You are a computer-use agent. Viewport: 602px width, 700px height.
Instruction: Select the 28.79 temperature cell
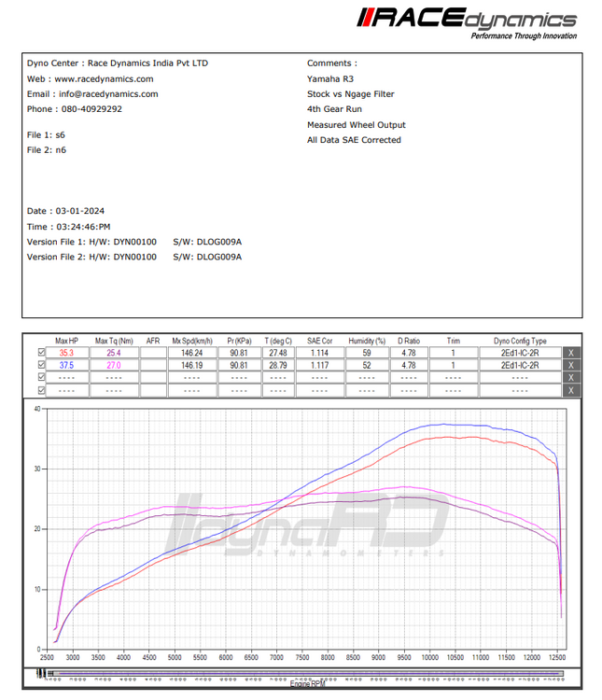coord(278,365)
